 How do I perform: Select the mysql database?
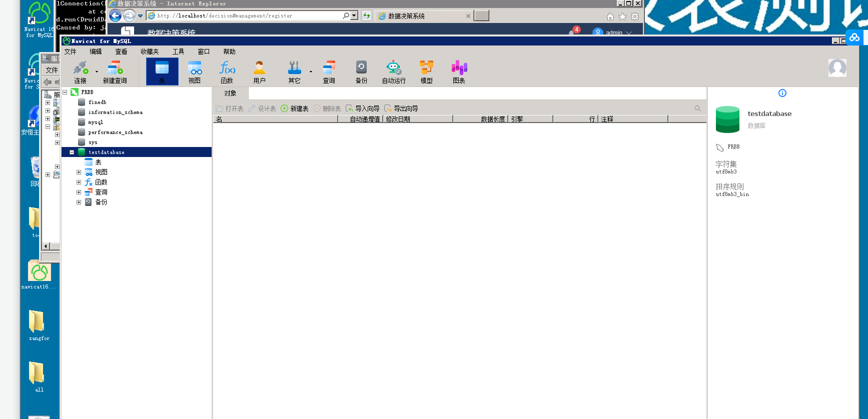(96, 122)
